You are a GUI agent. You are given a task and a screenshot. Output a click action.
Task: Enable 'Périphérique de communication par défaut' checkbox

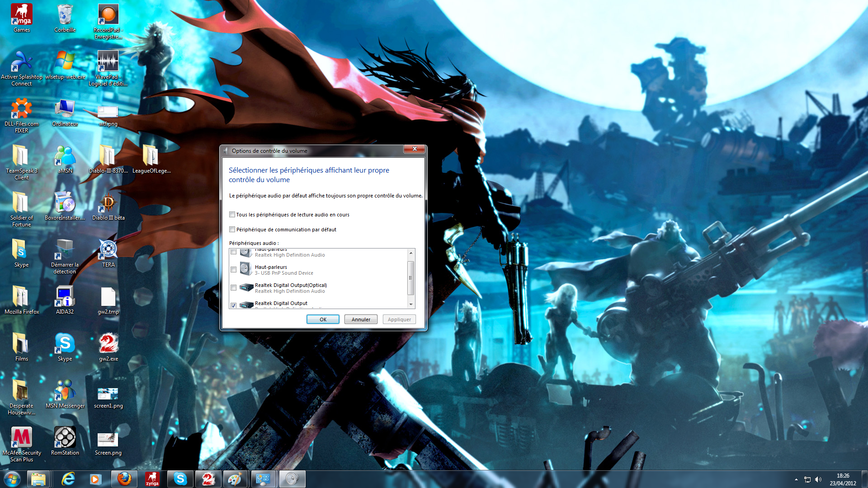(232, 230)
